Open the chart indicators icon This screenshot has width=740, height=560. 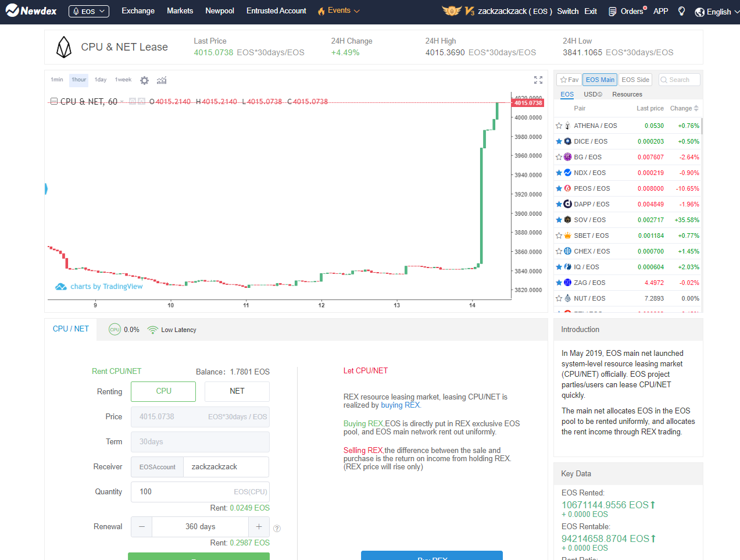(162, 80)
